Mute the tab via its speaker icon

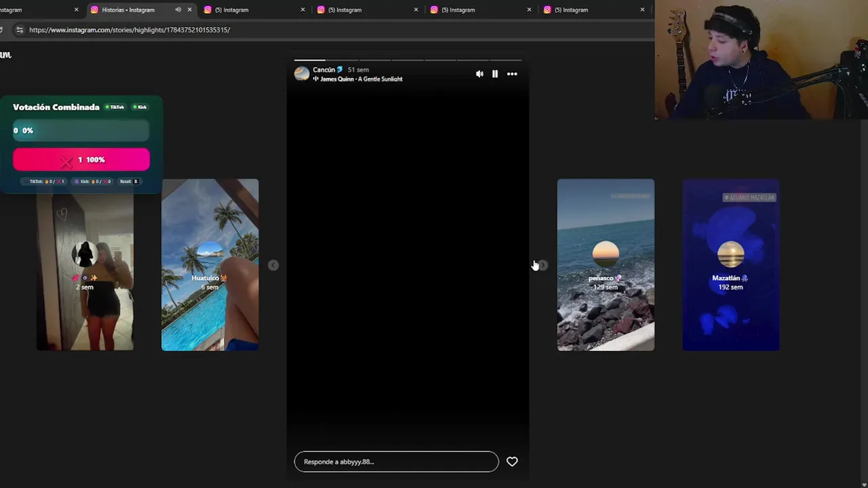tap(178, 10)
